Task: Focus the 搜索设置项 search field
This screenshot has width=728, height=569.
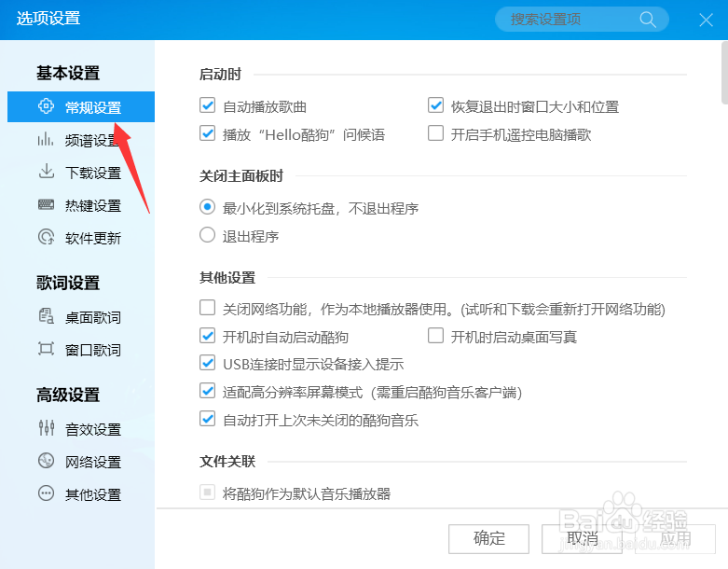Action: [x=582, y=20]
